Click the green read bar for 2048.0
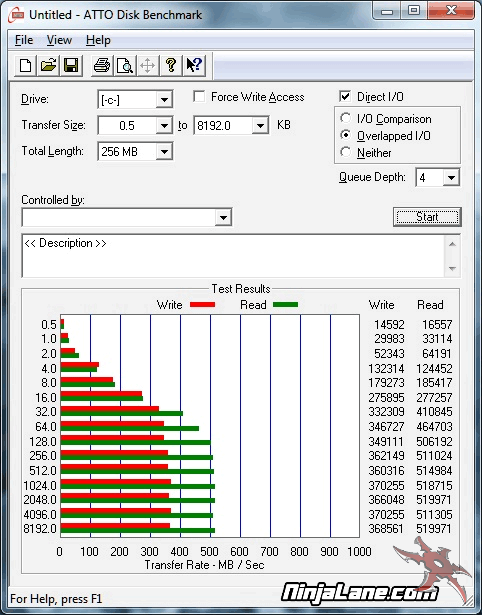482x615 pixels. coord(138,501)
